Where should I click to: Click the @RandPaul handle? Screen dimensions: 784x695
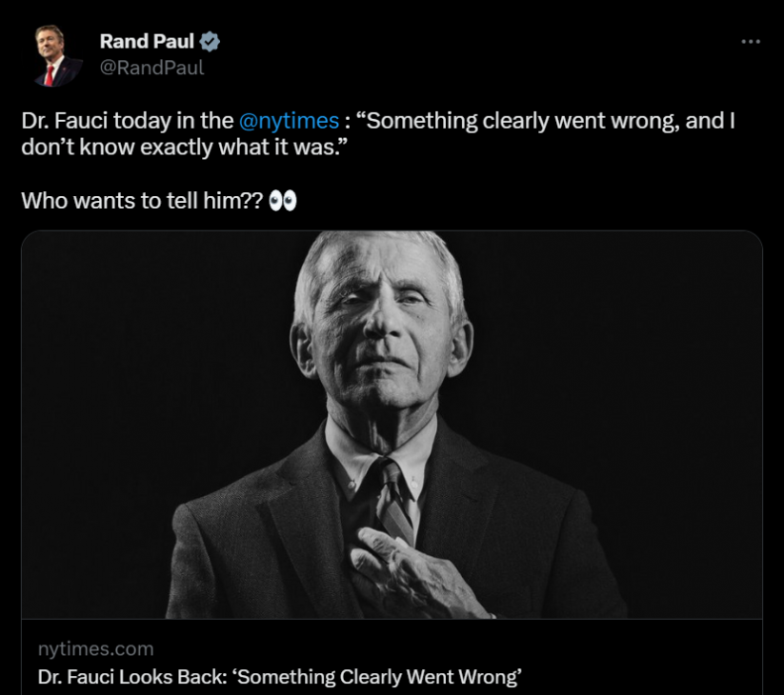click(x=152, y=67)
